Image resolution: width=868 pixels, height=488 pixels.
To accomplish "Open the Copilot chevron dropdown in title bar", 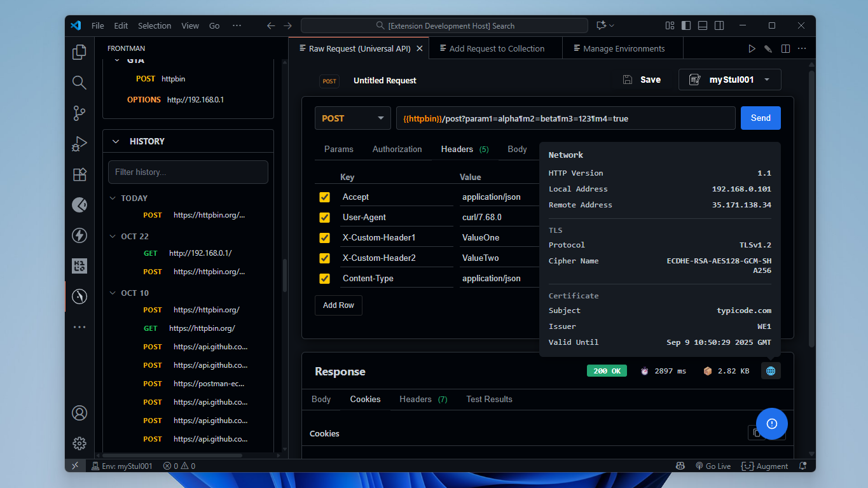I will (612, 26).
